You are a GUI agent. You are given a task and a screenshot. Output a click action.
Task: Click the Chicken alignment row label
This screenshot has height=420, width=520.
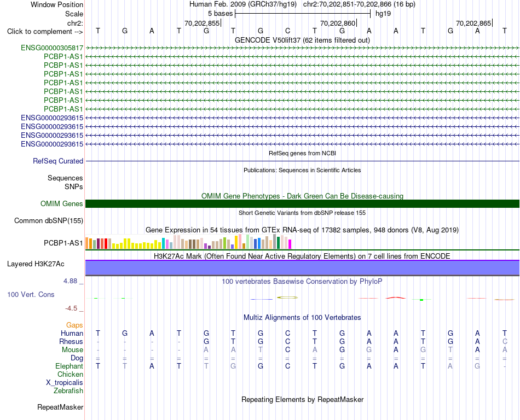point(70,374)
